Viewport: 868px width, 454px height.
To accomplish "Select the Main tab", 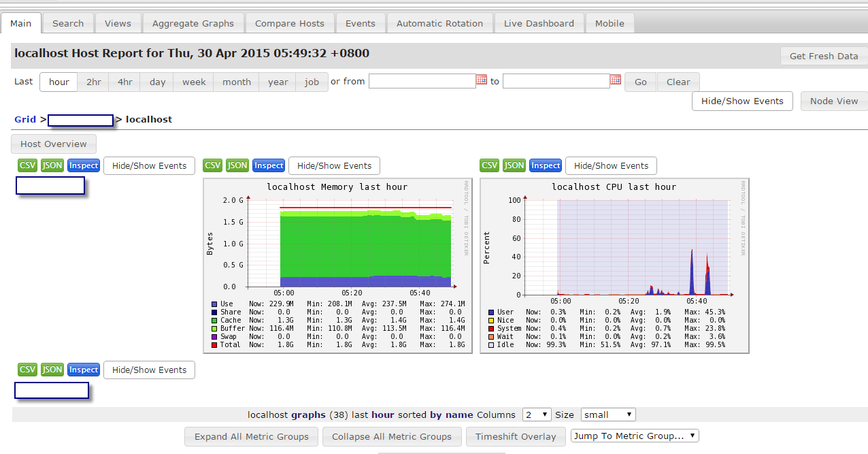I will pyautogui.click(x=21, y=23).
